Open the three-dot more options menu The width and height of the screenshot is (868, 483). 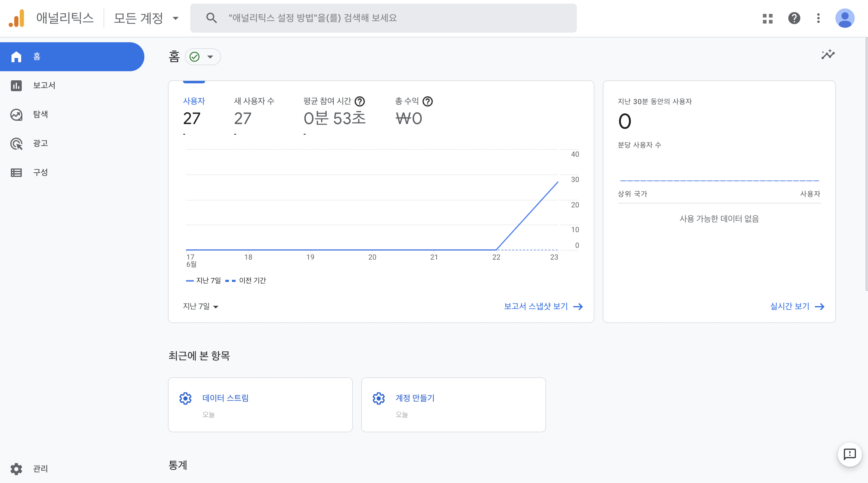[818, 18]
